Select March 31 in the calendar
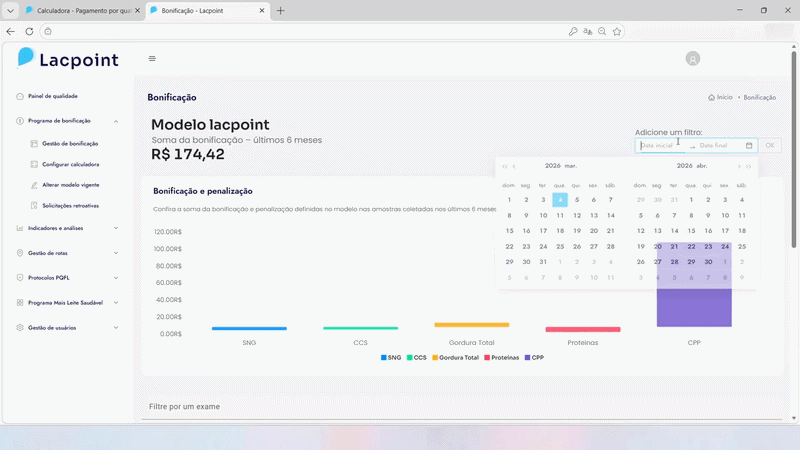800x450 pixels. click(x=543, y=262)
